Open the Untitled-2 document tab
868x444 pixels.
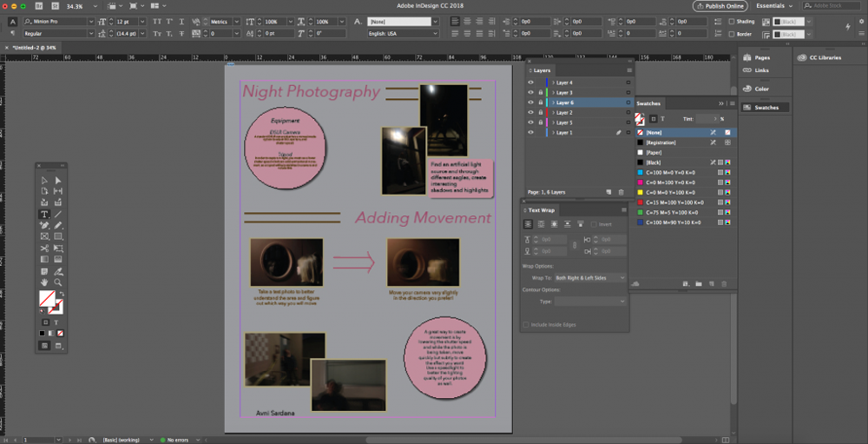[x=35, y=48]
